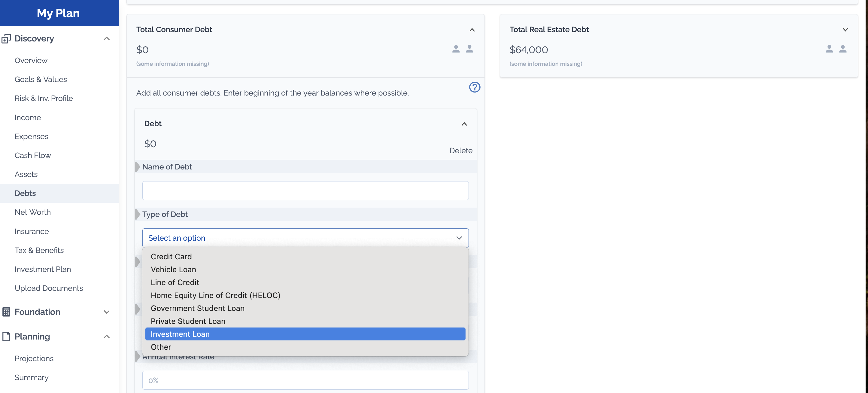Click the Discovery section icon in sidebar

pos(6,38)
